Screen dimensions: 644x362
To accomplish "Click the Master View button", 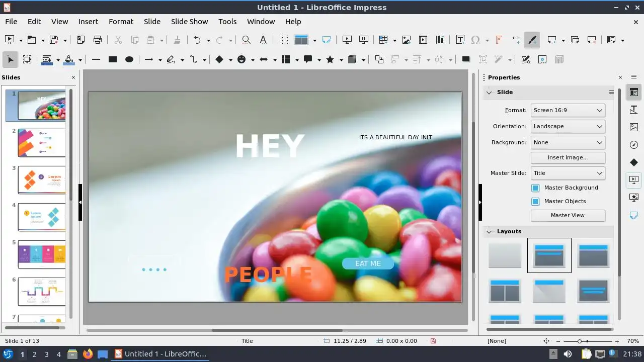I will [x=568, y=215].
